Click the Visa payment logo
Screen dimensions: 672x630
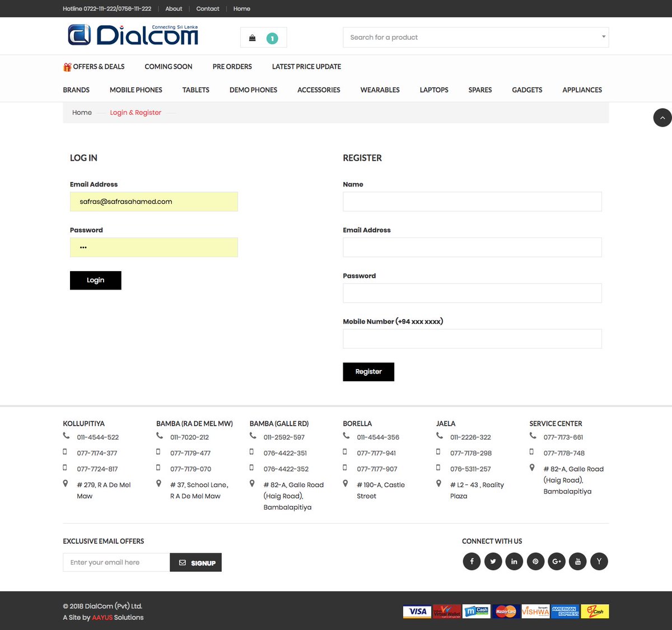[x=417, y=612]
